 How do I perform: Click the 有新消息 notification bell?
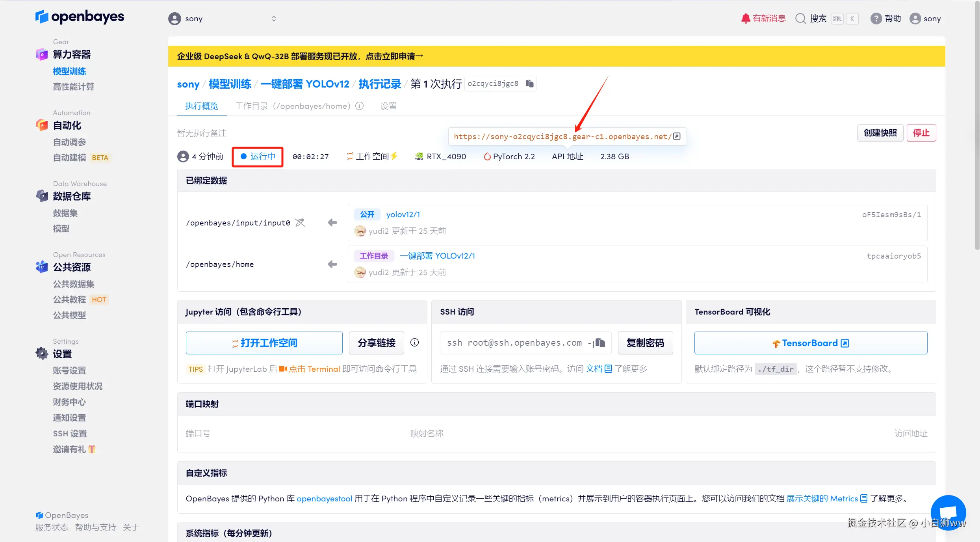745,19
